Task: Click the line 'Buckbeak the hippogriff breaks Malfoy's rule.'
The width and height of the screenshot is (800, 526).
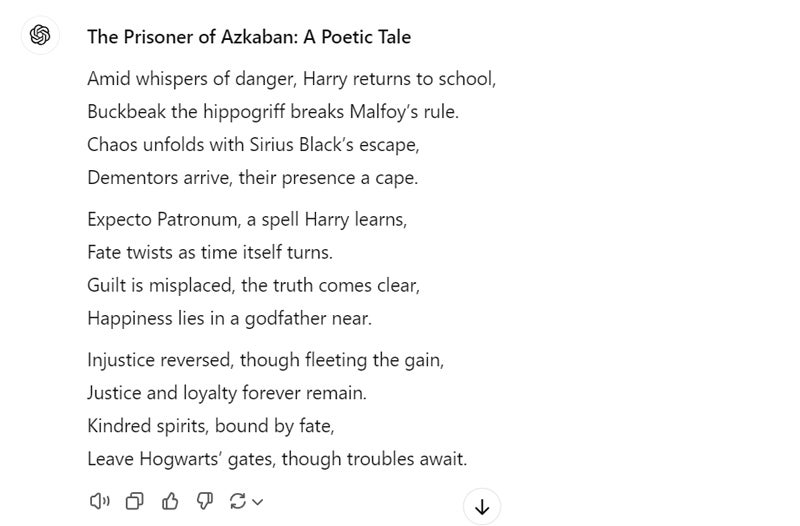Action: click(273, 111)
